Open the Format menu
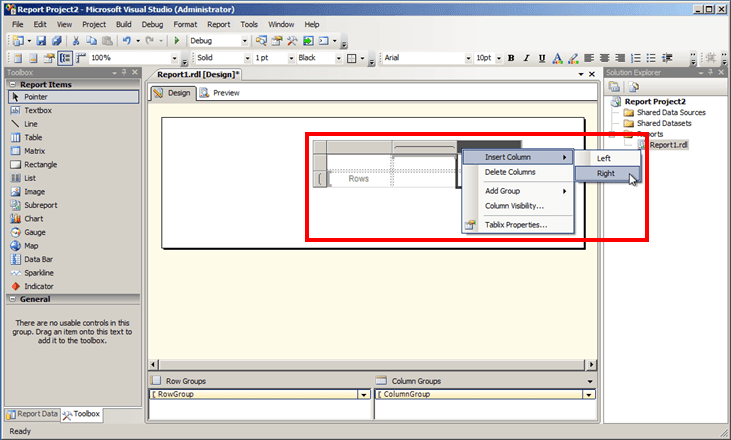 (x=185, y=24)
